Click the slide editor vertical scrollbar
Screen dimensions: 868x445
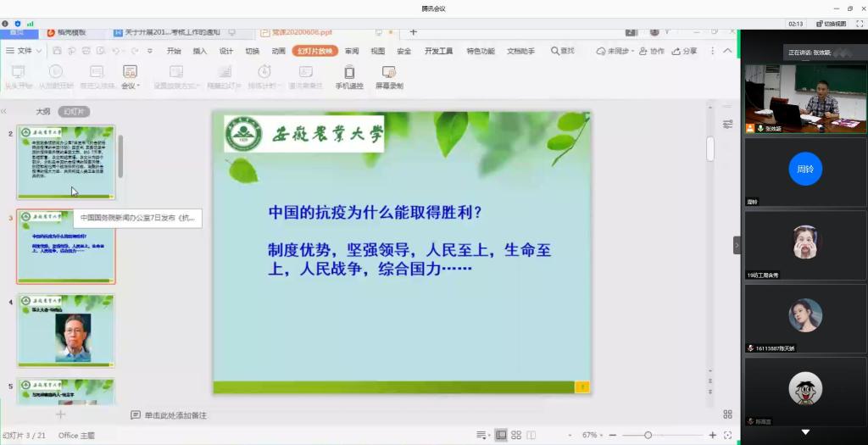tap(710, 149)
